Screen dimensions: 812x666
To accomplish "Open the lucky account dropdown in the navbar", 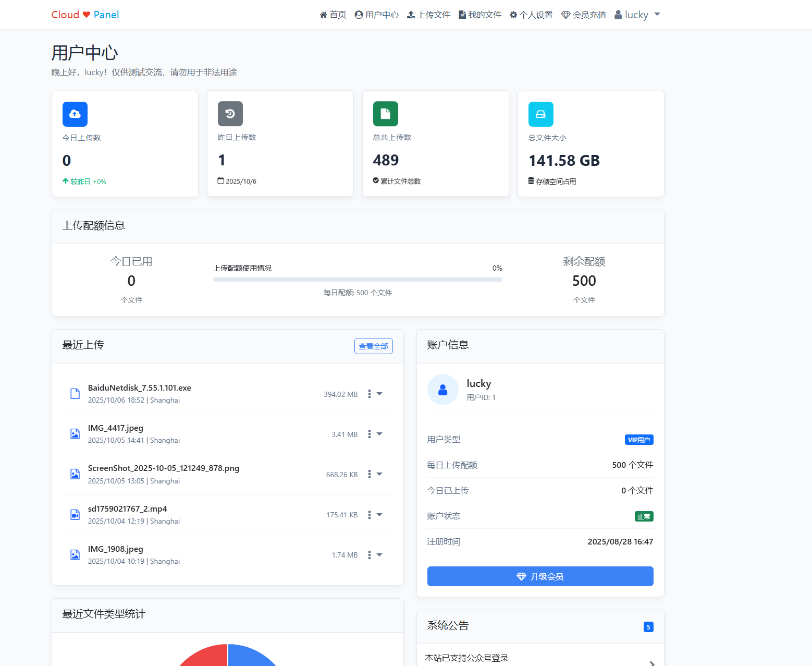I will (x=637, y=14).
